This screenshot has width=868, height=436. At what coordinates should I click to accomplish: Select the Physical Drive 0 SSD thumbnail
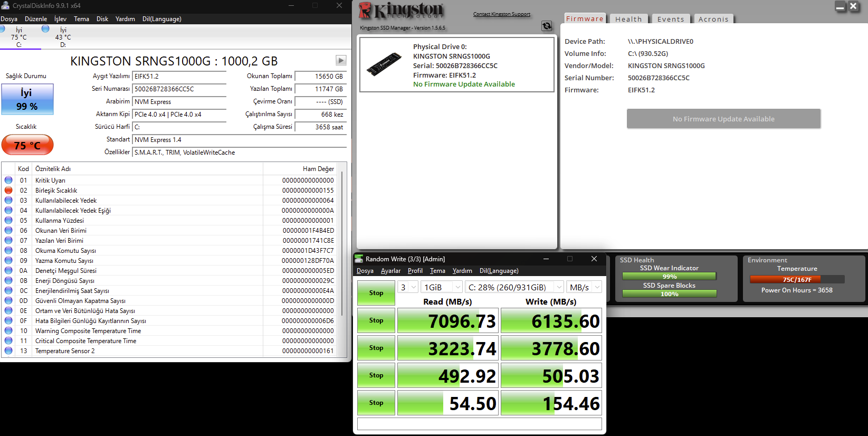(384, 64)
